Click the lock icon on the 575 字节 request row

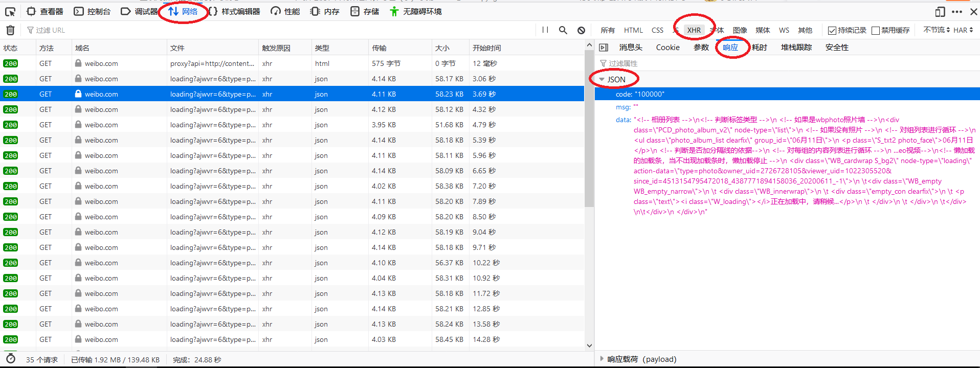(78, 63)
